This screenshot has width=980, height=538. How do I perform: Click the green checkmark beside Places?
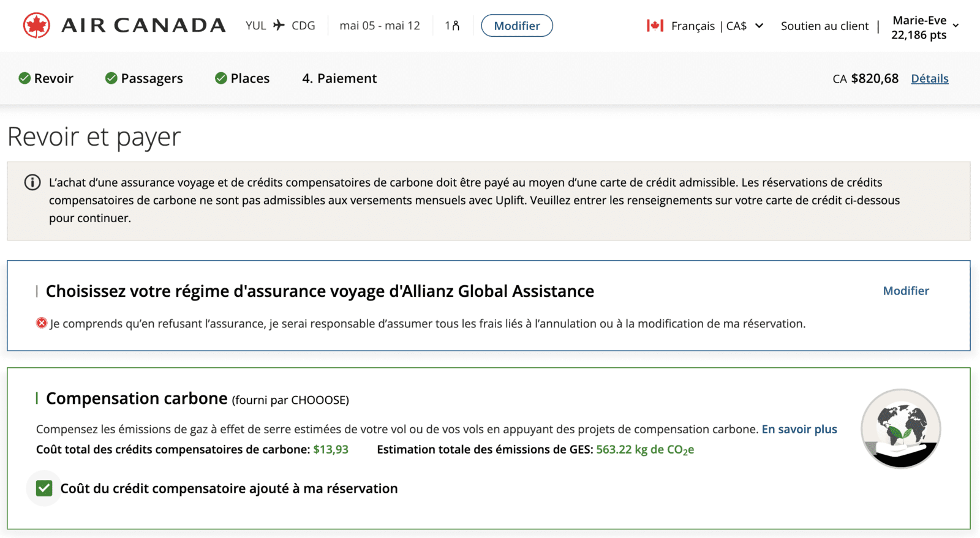point(221,78)
